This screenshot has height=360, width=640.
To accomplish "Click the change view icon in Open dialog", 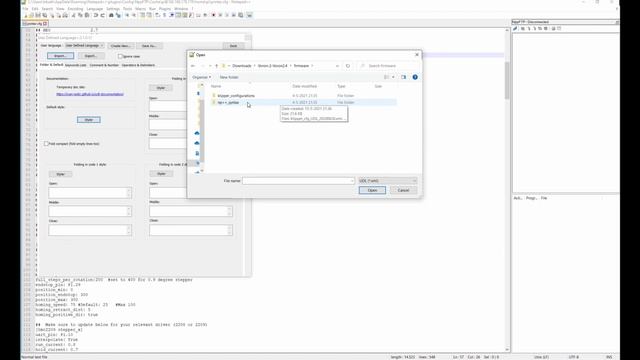I will pos(386,77).
